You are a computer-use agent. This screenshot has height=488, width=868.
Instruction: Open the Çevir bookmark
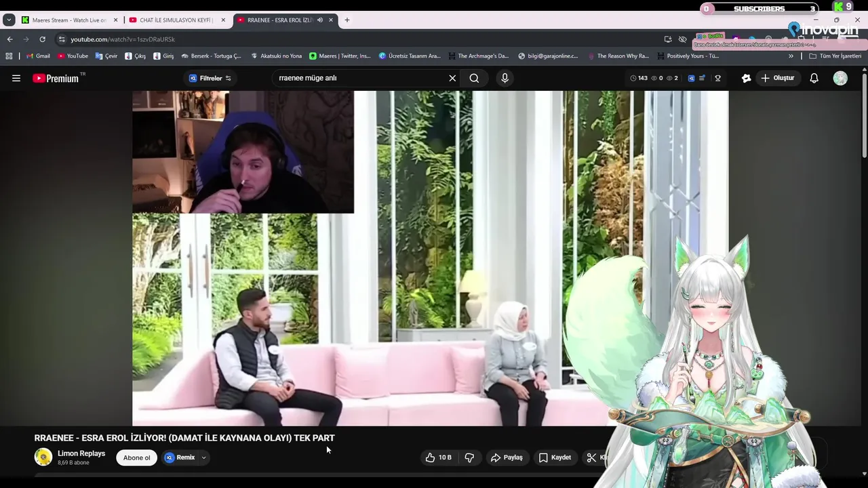(x=106, y=56)
